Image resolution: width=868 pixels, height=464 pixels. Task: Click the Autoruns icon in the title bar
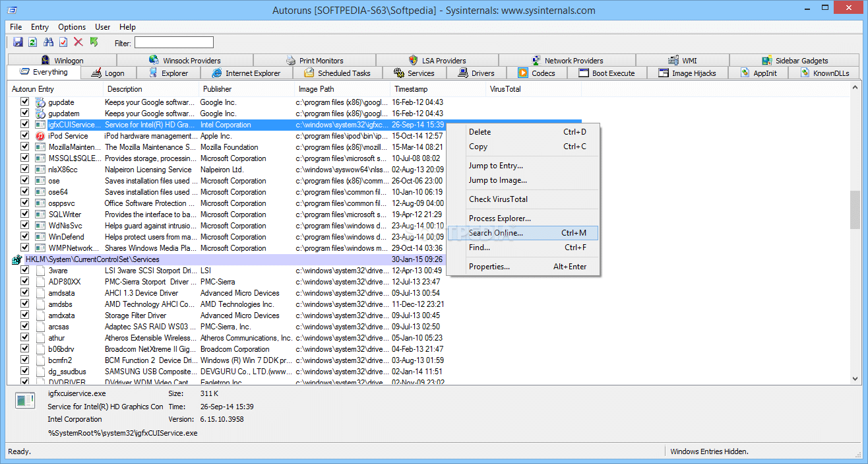coord(12,10)
